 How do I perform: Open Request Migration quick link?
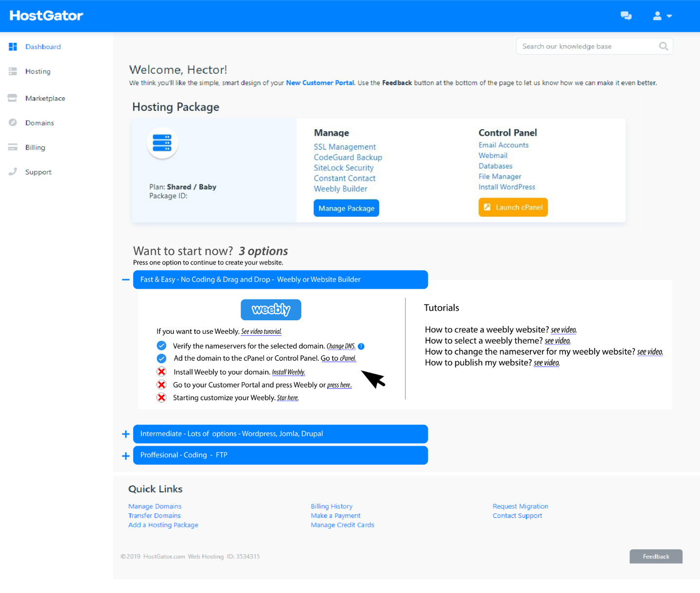click(x=520, y=506)
